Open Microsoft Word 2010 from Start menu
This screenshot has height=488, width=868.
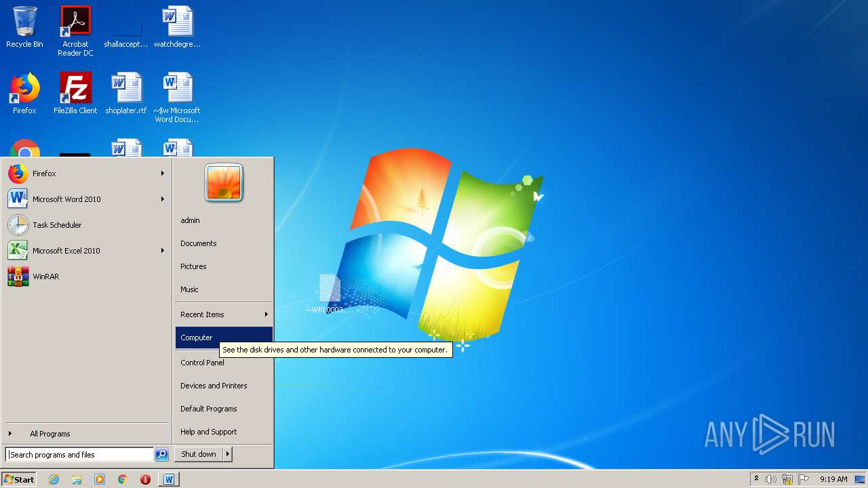point(85,199)
